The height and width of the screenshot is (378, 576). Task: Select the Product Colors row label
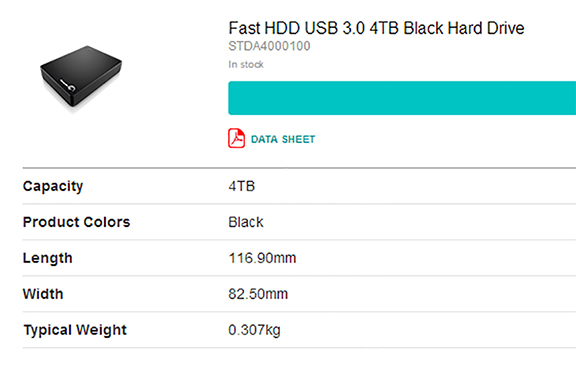[x=76, y=222]
